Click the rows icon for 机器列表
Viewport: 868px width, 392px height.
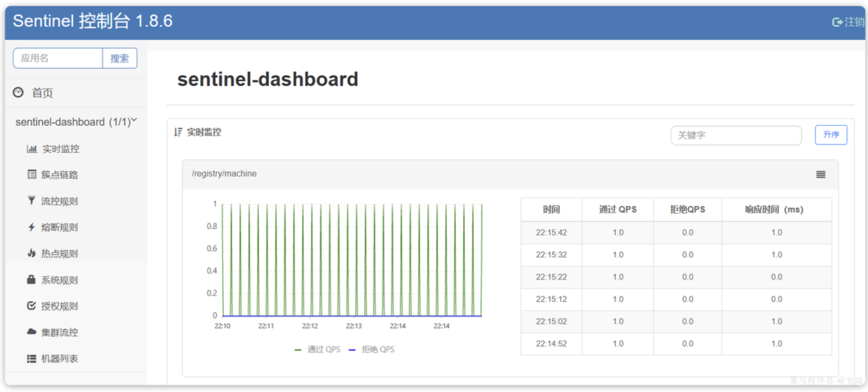pos(32,359)
